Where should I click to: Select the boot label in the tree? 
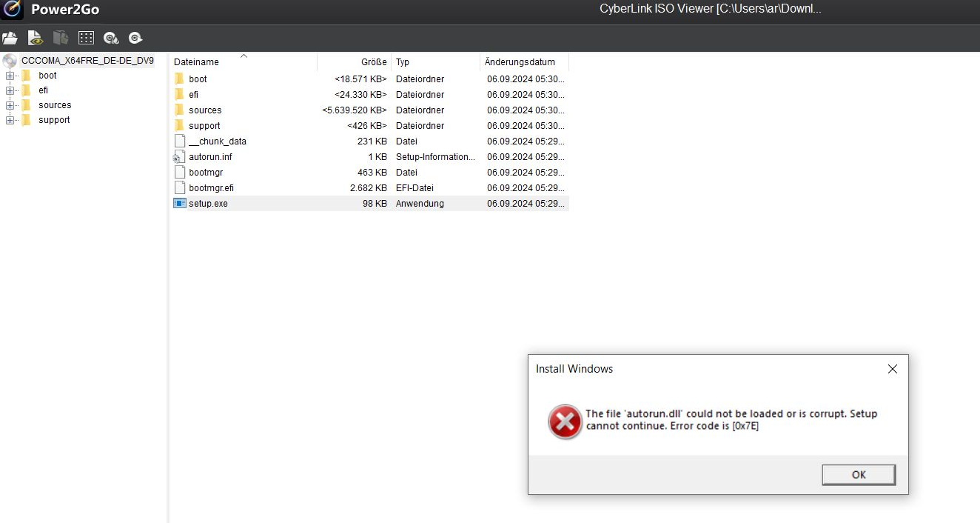[x=47, y=76]
